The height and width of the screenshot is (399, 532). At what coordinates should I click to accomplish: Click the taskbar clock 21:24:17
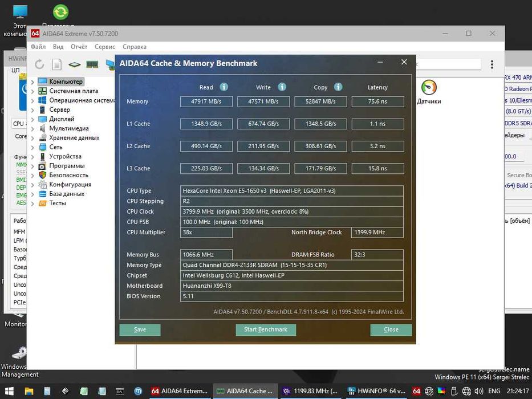(518, 391)
